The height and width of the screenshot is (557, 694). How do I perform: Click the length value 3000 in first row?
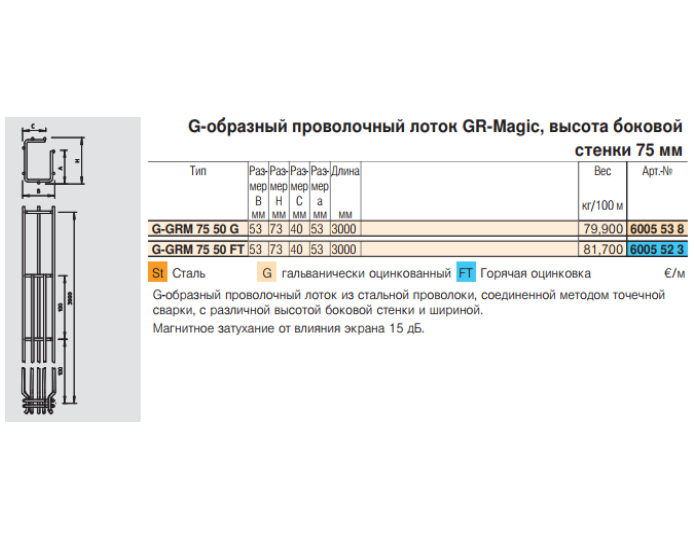[x=345, y=229]
